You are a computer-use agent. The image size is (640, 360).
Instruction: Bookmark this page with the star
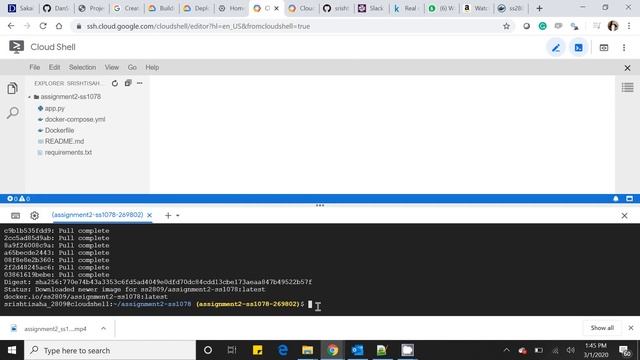click(x=506, y=26)
